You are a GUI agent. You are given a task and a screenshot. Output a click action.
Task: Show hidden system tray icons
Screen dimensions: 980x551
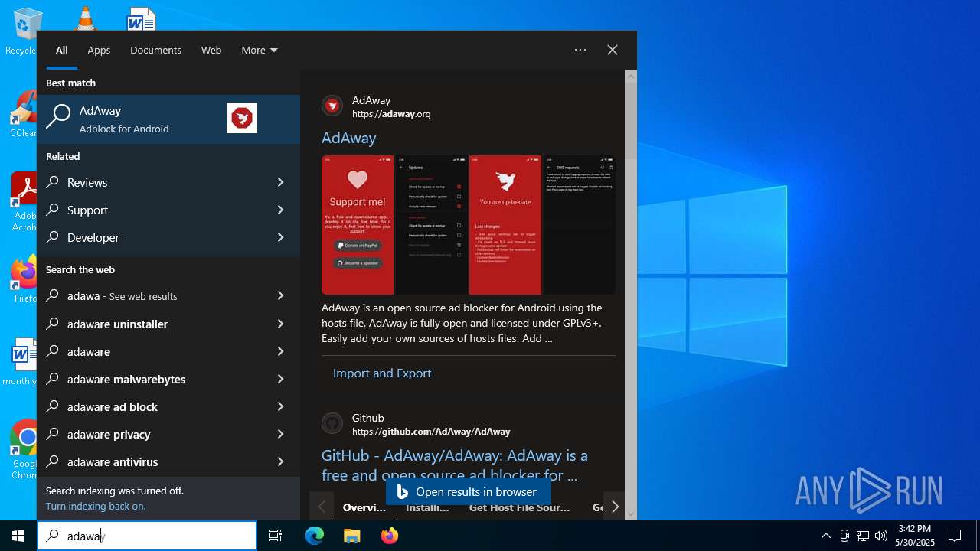click(x=825, y=536)
